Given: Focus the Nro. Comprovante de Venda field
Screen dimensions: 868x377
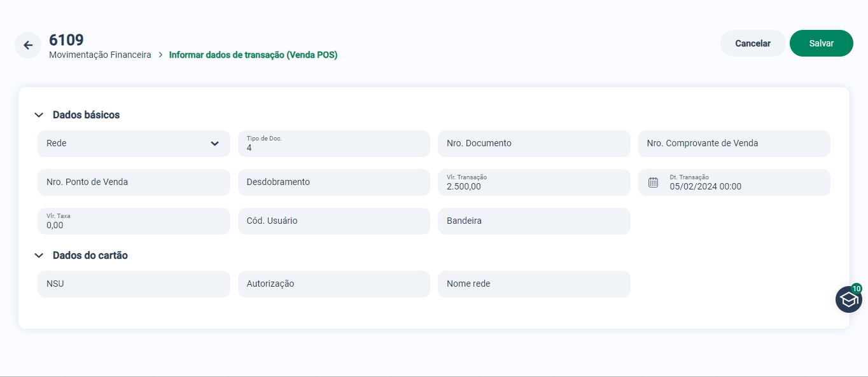Looking at the screenshot, I should 734,144.
